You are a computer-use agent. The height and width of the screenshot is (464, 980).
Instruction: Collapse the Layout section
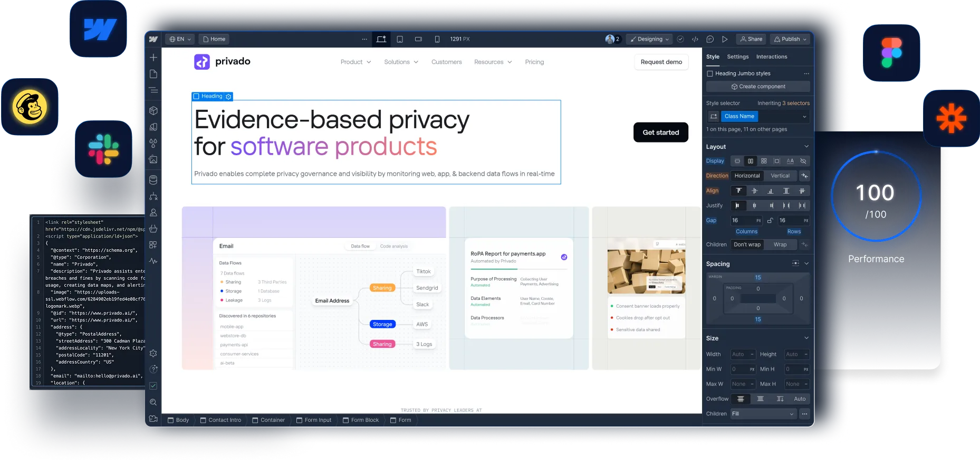[x=806, y=147]
